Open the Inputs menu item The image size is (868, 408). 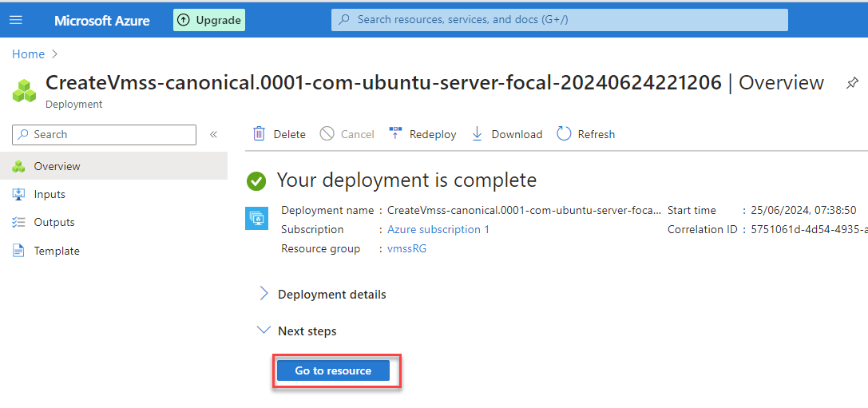pos(50,194)
